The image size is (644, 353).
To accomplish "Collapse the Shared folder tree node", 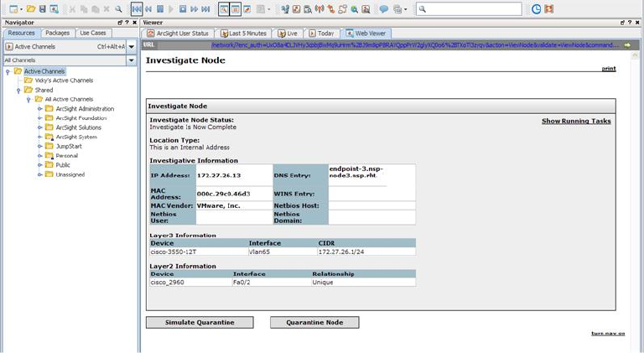I will 18,91.
